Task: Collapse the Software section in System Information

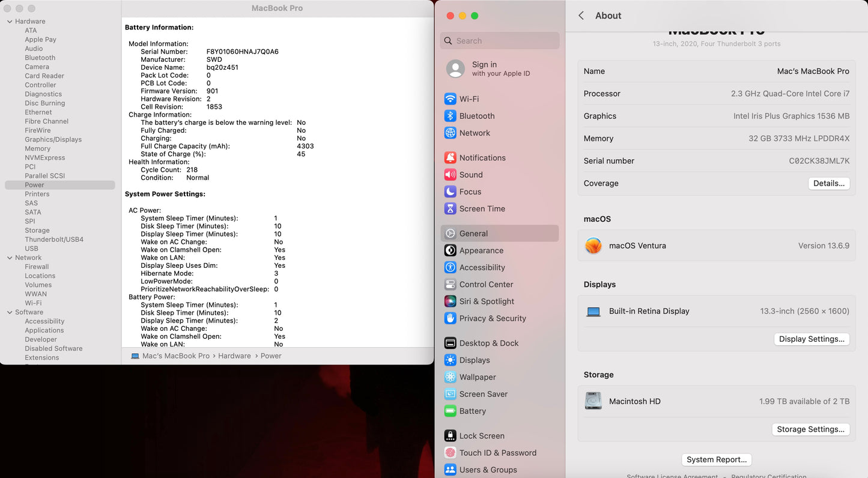Action: point(10,312)
